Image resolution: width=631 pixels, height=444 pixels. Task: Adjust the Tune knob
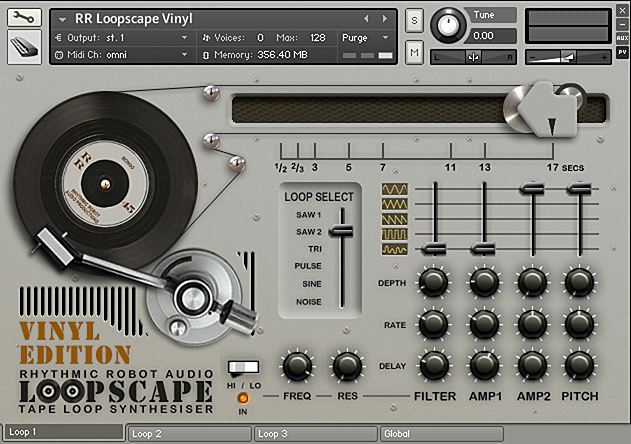[x=448, y=26]
